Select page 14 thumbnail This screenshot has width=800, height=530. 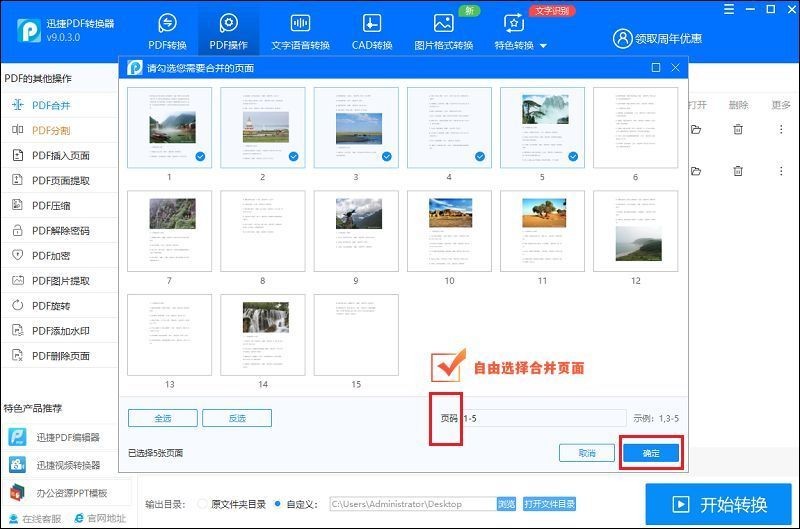[x=263, y=335]
